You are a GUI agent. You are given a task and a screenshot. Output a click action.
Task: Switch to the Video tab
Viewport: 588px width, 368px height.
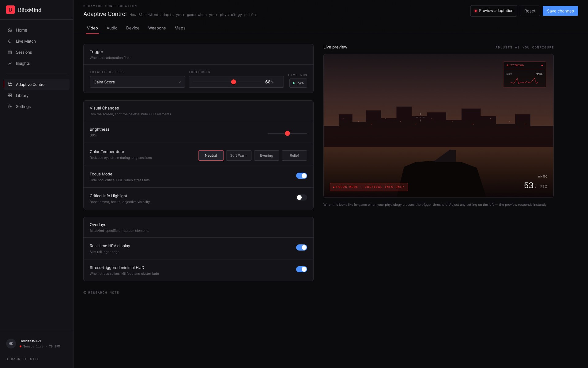pos(92,28)
